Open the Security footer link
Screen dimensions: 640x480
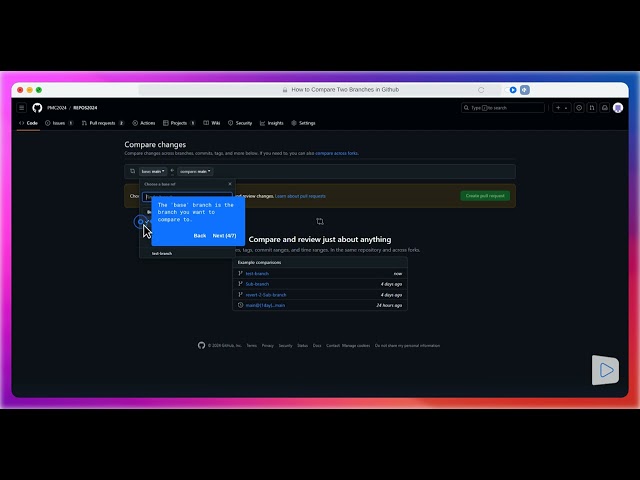(285, 346)
